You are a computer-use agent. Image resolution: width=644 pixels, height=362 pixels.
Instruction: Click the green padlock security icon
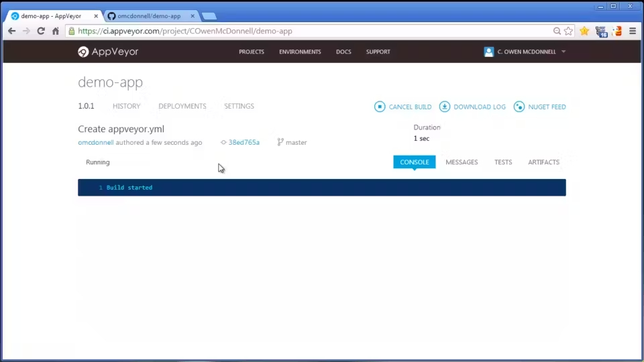72,31
